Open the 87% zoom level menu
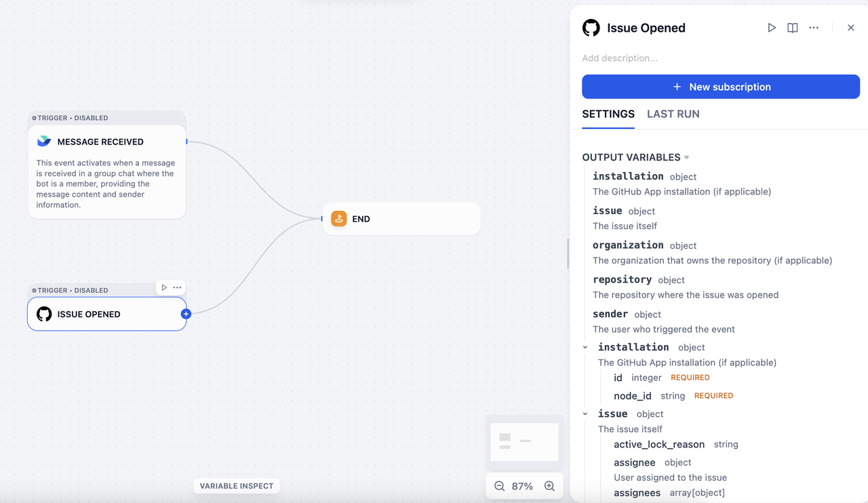Image resolution: width=868 pixels, height=503 pixels. 522,486
